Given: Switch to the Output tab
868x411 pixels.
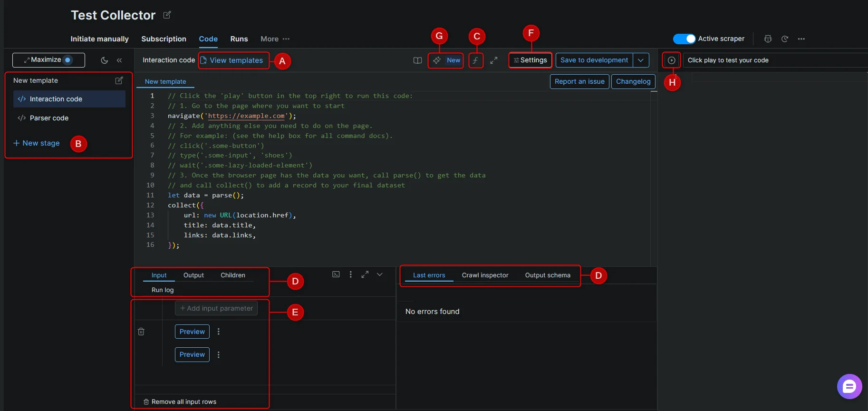Looking at the screenshot, I should pos(193,275).
